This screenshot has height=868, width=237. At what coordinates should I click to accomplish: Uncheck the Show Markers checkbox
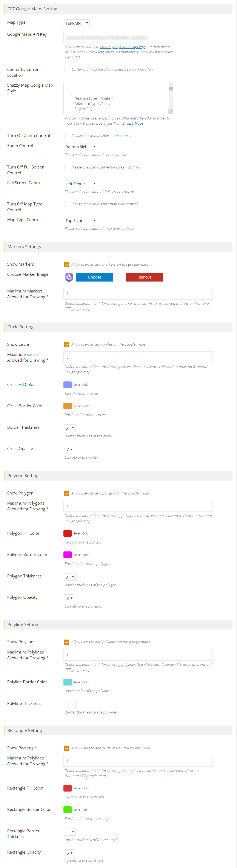(x=67, y=265)
